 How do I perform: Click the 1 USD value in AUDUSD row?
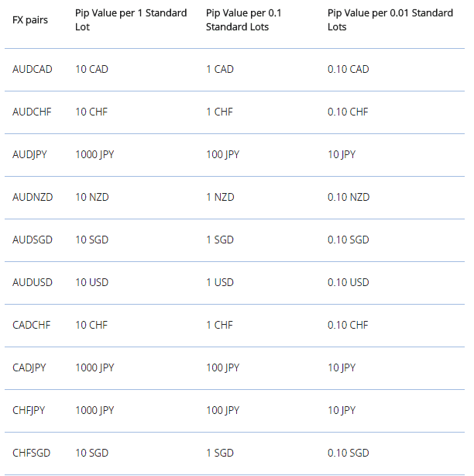[x=219, y=282]
